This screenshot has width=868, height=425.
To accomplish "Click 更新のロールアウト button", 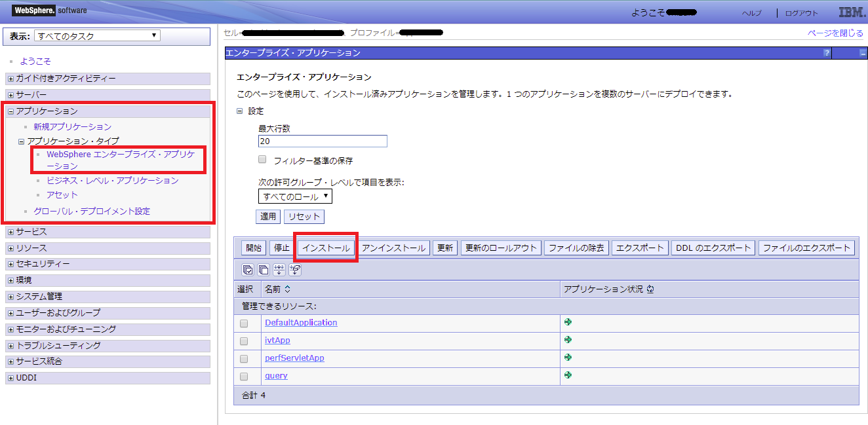I will coord(501,248).
